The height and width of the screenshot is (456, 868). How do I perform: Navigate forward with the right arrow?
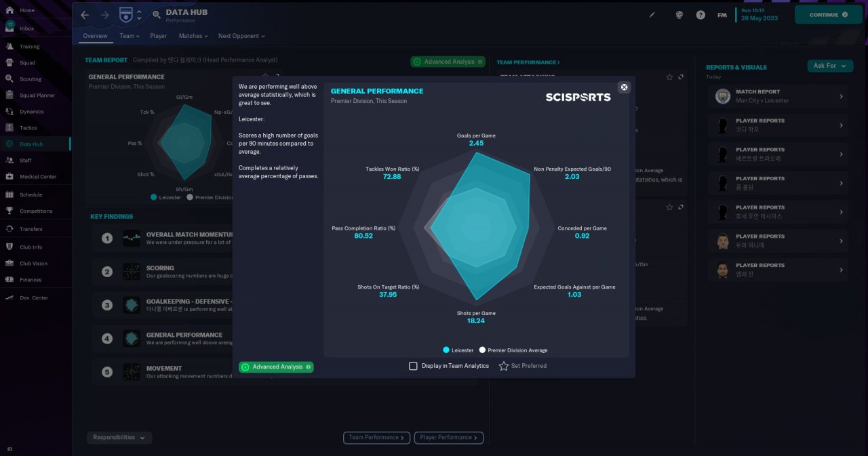pos(104,15)
